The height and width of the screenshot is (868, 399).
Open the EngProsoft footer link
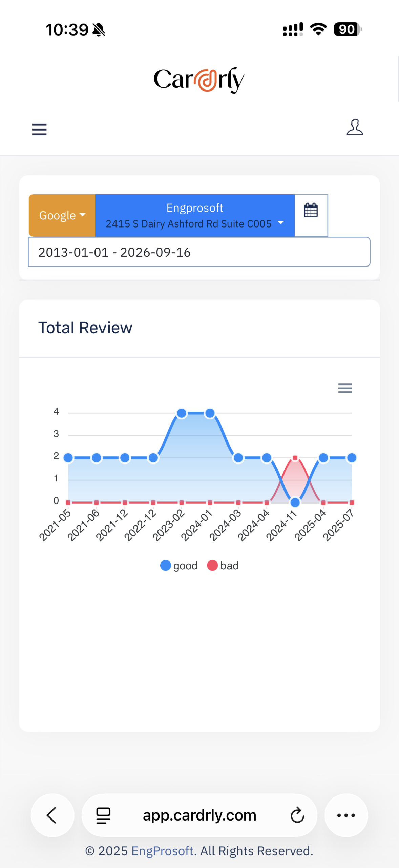coord(162,851)
